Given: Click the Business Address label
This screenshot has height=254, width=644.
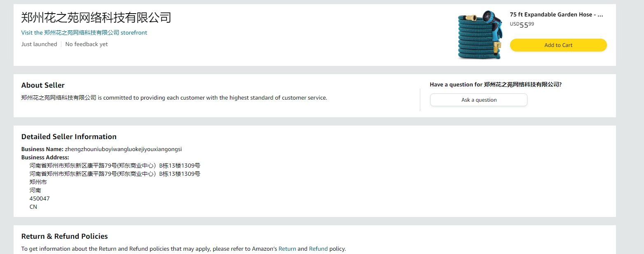Looking at the screenshot, I should (x=45, y=157).
